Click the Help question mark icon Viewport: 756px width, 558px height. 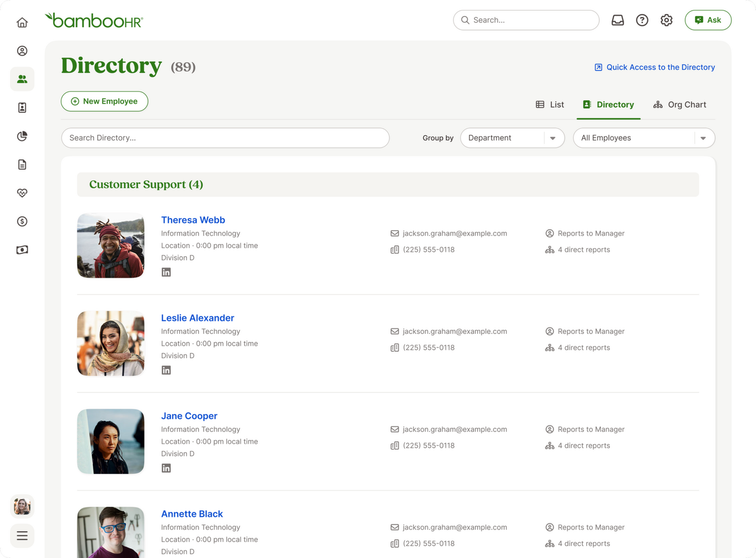[642, 20]
